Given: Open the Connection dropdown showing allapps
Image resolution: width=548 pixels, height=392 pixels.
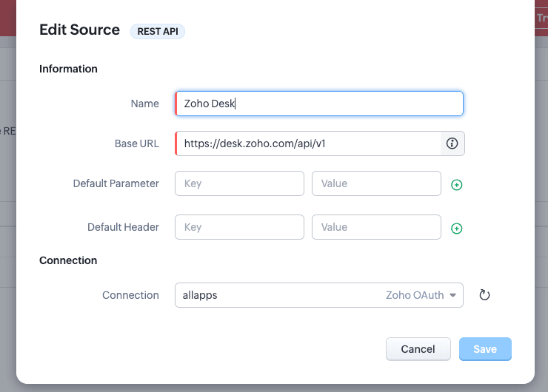Looking at the screenshot, I should [319, 295].
